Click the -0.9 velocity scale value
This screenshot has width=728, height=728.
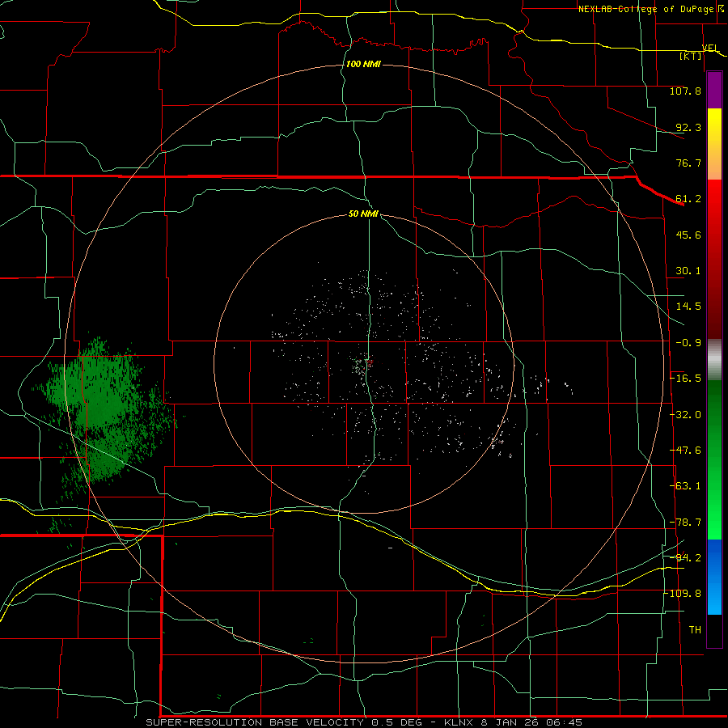688,343
